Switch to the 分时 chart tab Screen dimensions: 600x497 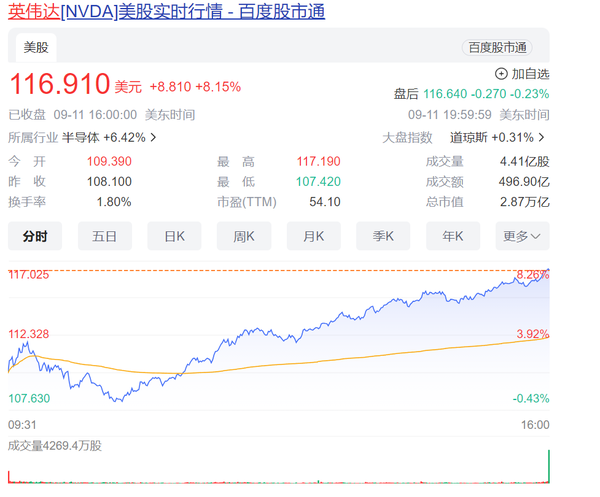[35, 236]
